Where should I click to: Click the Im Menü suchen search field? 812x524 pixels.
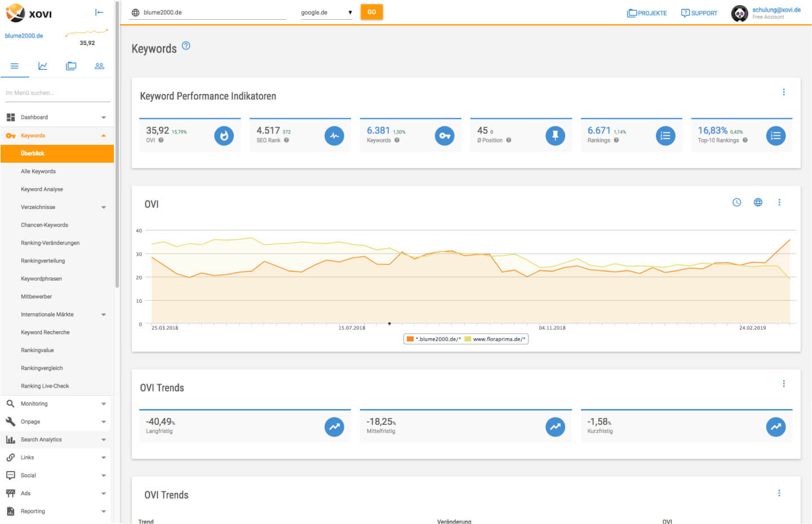[57, 93]
